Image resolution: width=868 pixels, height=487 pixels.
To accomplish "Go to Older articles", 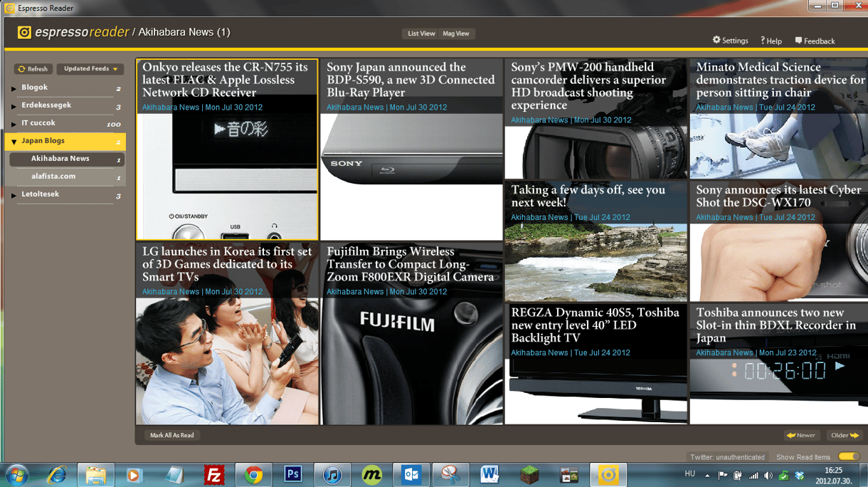I will click(845, 435).
